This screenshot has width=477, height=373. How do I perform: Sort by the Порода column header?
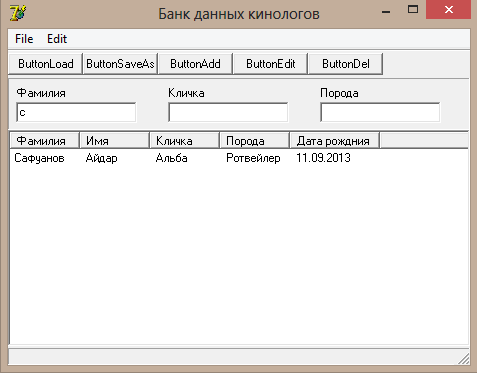pyautogui.click(x=254, y=141)
